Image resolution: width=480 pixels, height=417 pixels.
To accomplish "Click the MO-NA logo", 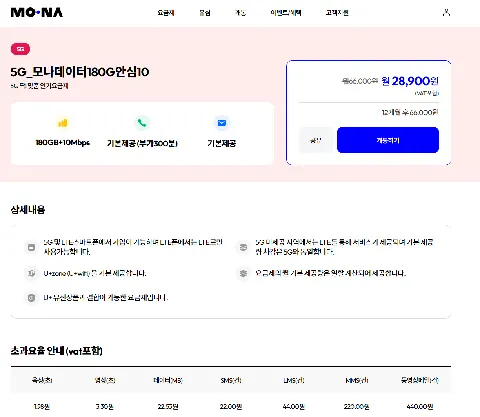I will click(37, 13).
